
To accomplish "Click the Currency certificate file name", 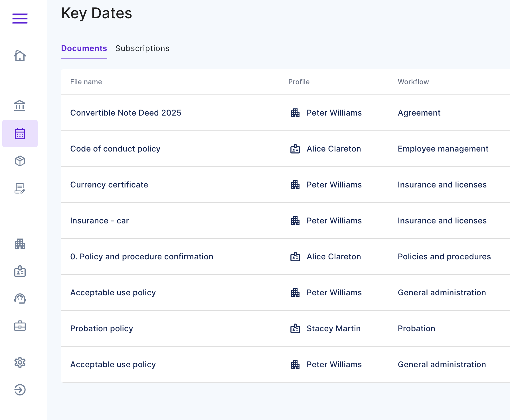I will point(109,185).
